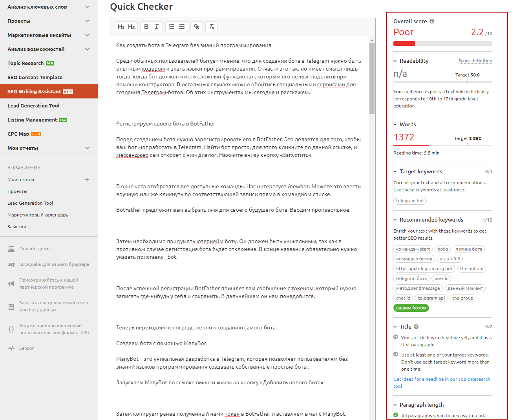Viewport: 519px width, 420px height.
Task: Click the командам start keyword tag
Action: tap(413, 249)
